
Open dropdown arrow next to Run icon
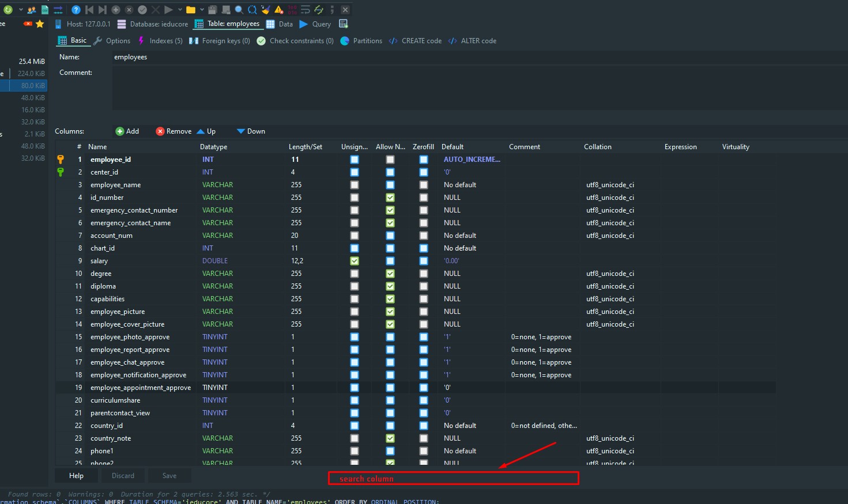tap(180, 10)
